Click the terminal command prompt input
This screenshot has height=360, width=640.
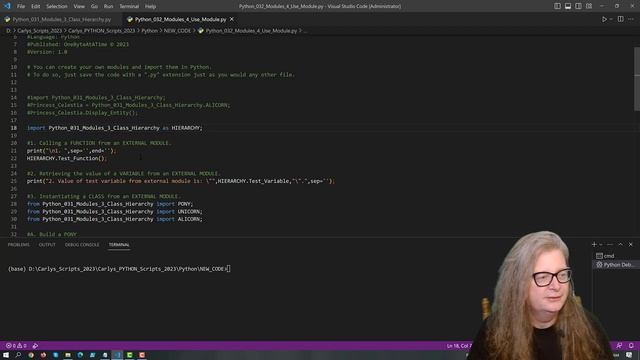click(229, 269)
